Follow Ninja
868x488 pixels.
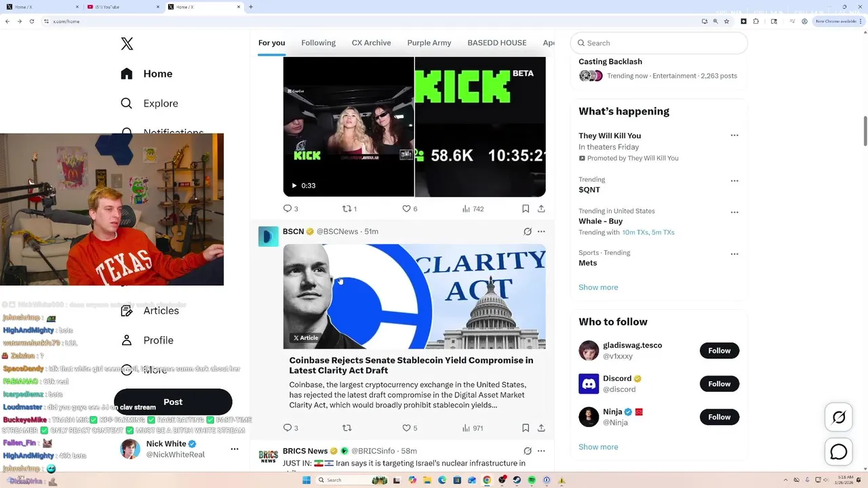click(x=719, y=417)
